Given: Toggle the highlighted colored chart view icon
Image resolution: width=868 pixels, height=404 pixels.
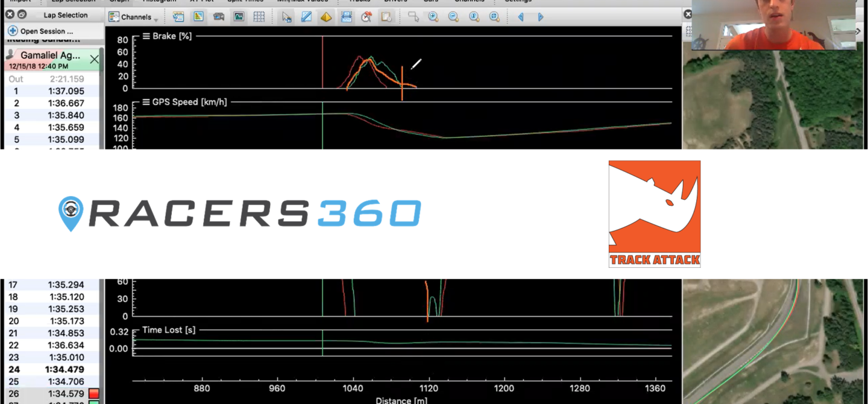Looking at the screenshot, I should pos(198,17).
